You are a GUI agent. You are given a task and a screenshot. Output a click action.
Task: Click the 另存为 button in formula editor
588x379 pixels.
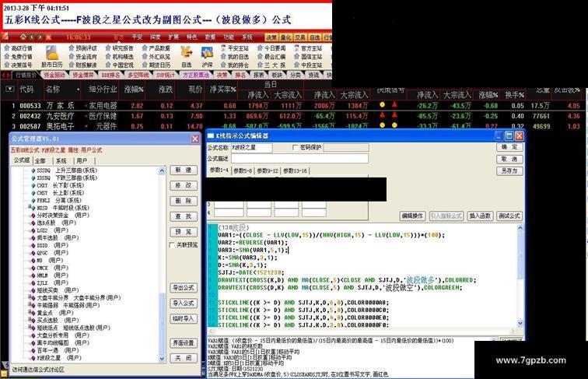tap(509, 170)
